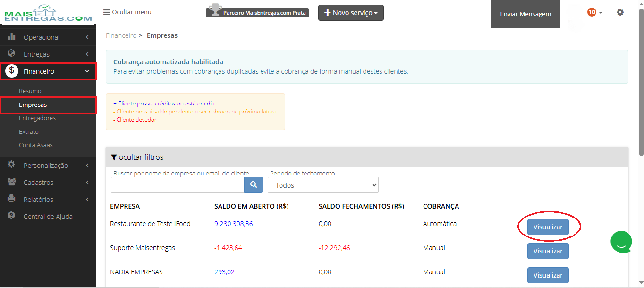Click the SALDO FECHAMENTOS (R$) header
The image size is (644, 288).
361,206
